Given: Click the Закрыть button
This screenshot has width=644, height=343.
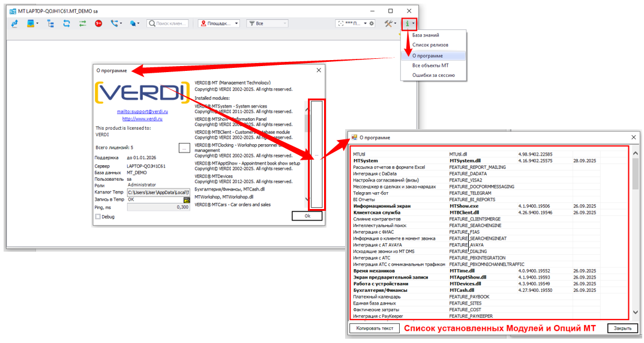Looking at the screenshot, I should (x=622, y=328).
